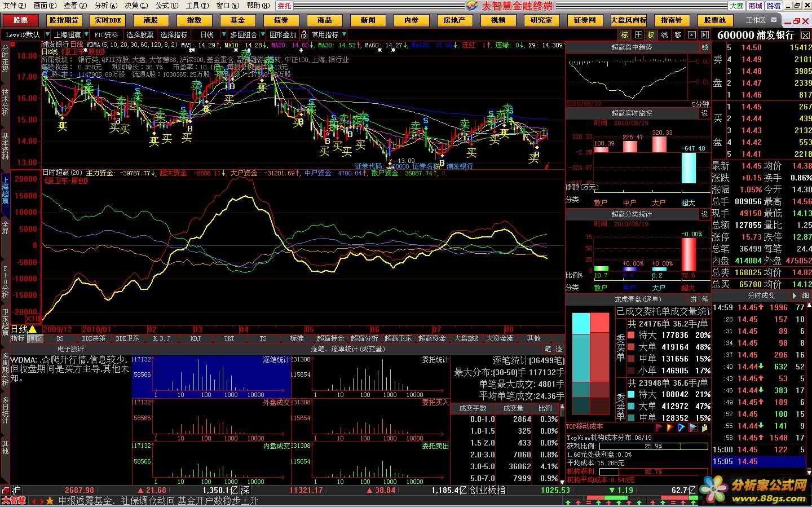812x507 pixels.
Task: Click the 选择股票 button
Action: pos(140,35)
